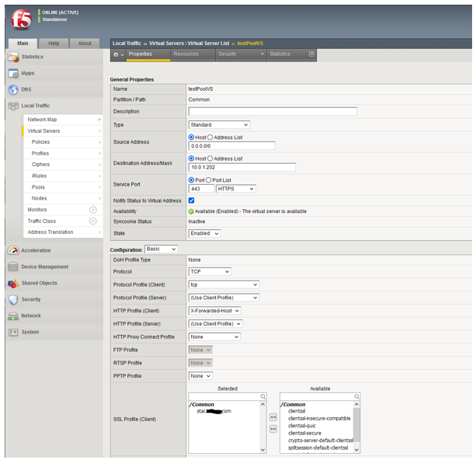Open Protocol Profile (Client) tcp dropdown
The image size is (476, 460).
pyautogui.click(x=224, y=284)
